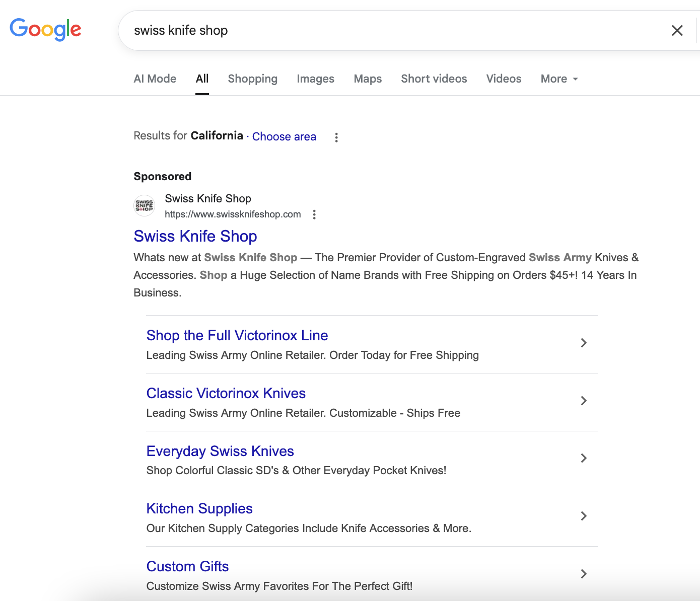Go to the Short videos tab

(434, 79)
